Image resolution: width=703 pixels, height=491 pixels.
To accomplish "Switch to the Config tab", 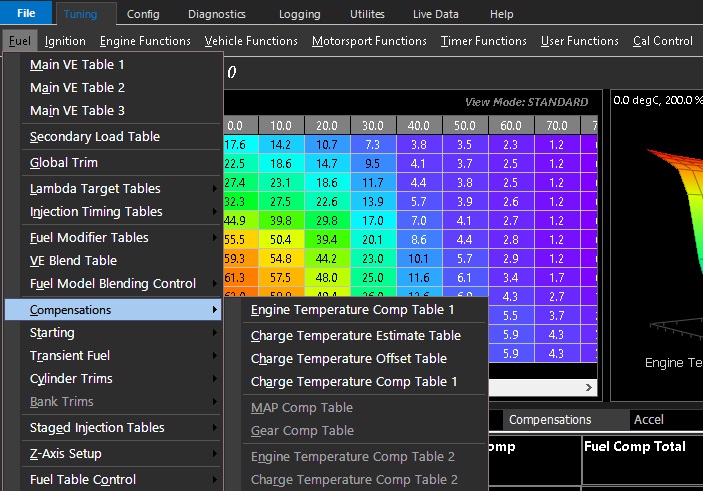I will [143, 15].
